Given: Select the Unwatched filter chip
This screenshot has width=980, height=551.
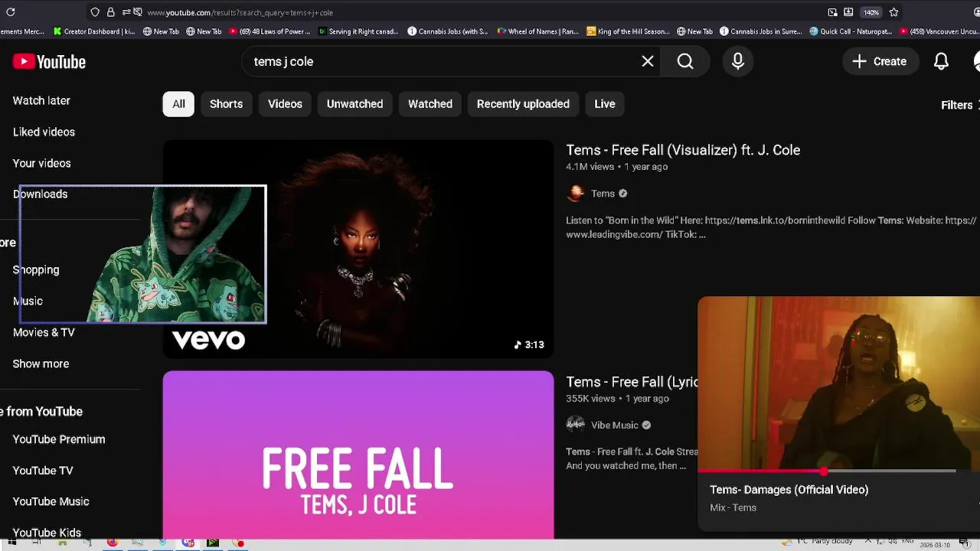Looking at the screenshot, I should 354,104.
